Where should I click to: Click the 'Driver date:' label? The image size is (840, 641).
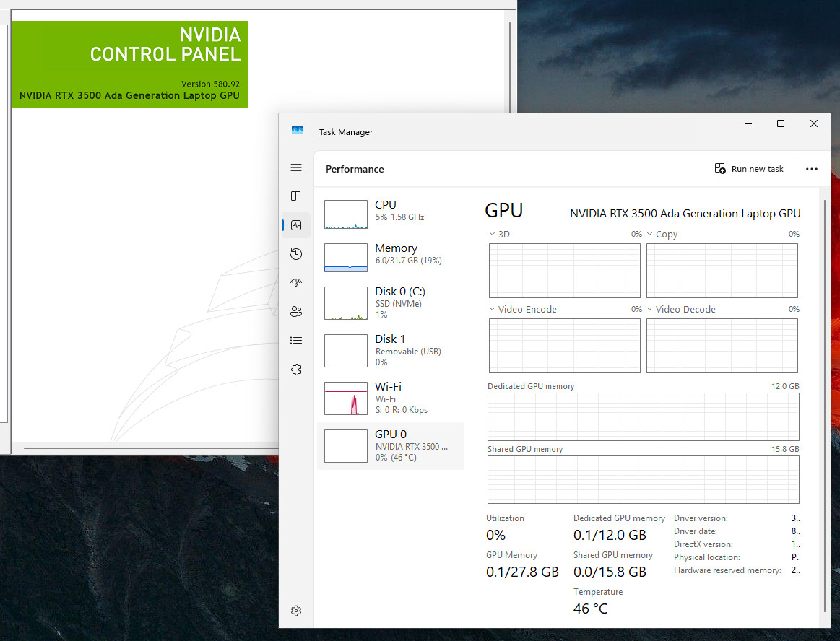(696, 531)
